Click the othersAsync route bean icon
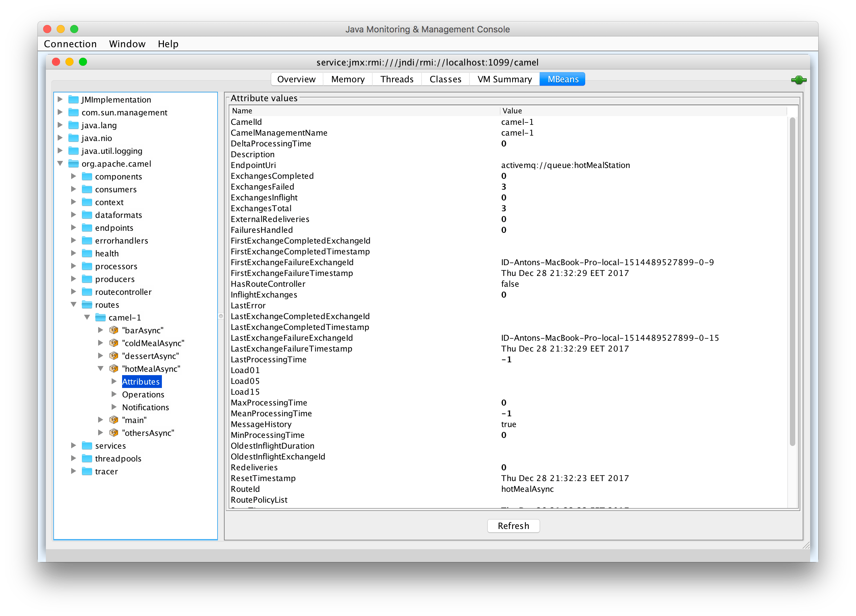This screenshot has height=616, width=856. click(x=114, y=433)
